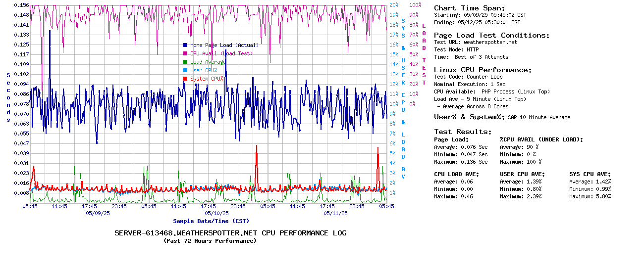The height and width of the screenshot is (272, 644).
Task: Select the 'Home Page Load (Actual)' legend label
Action: [224, 45]
